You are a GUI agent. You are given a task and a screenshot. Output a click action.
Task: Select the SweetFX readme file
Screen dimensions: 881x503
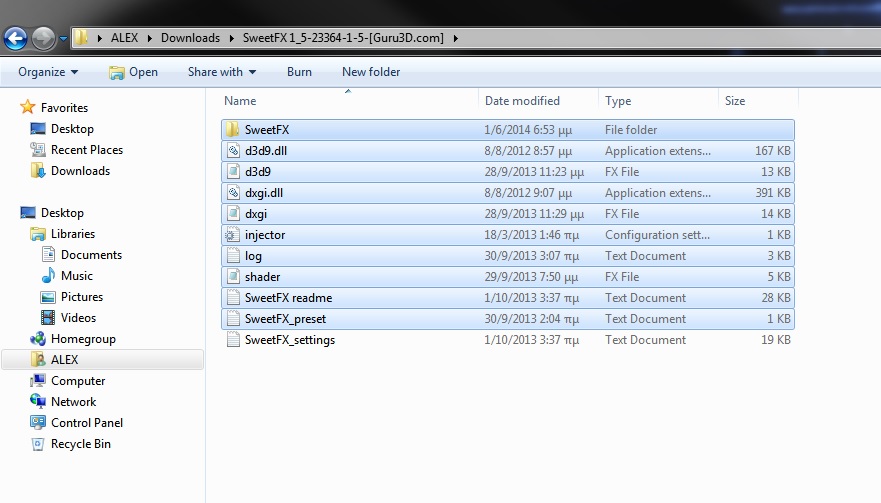click(507, 298)
